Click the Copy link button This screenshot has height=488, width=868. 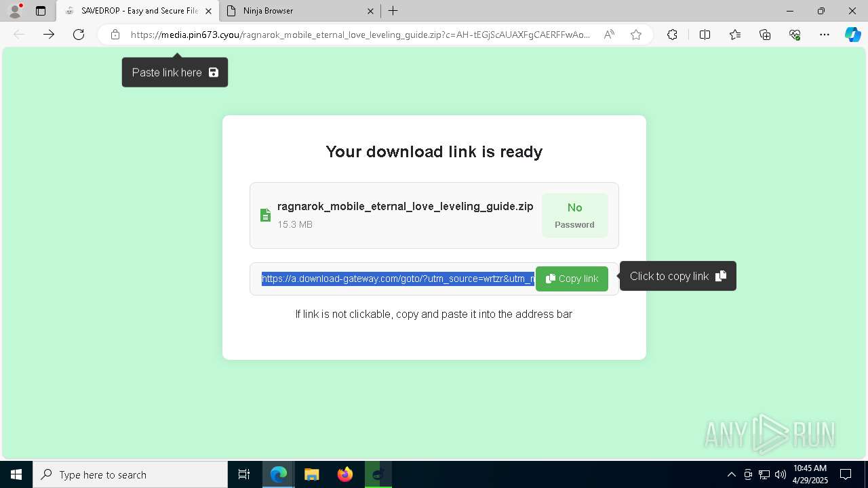(x=572, y=279)
